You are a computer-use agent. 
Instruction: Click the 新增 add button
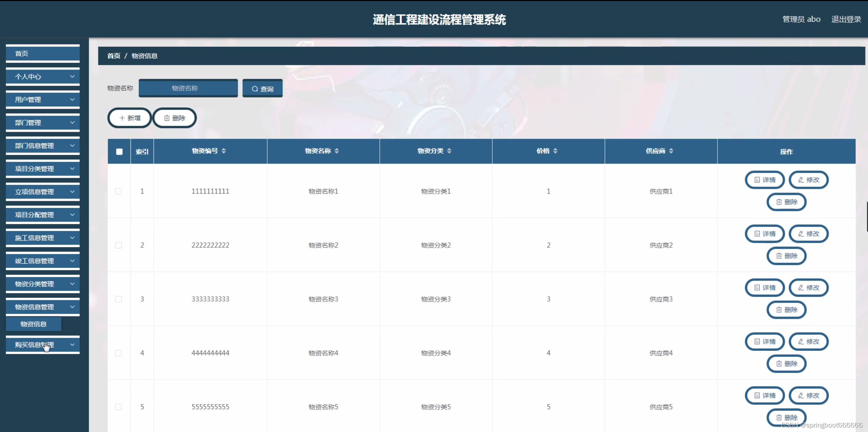click(x=129, y=118)
